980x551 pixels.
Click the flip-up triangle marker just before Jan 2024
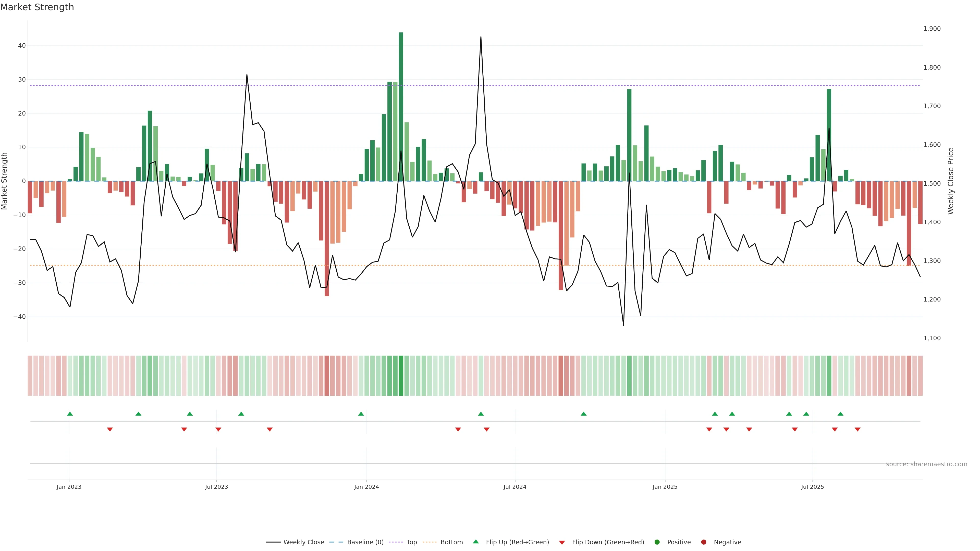(361, 414)
